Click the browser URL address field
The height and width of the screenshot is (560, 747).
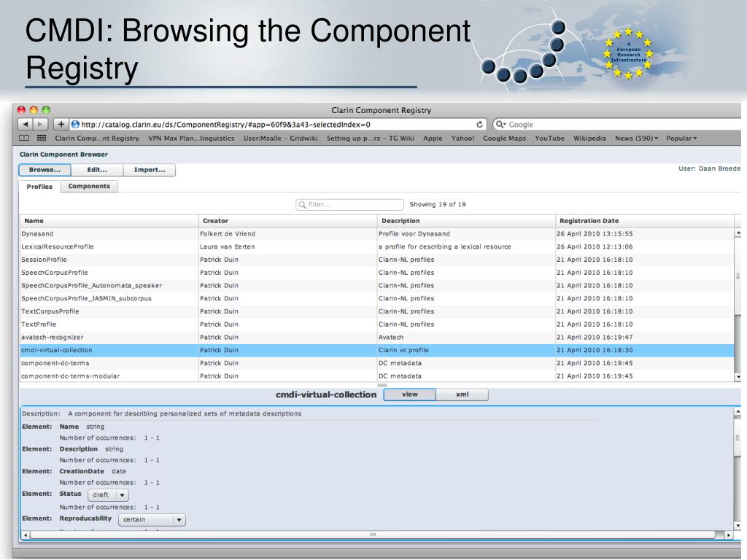(x=279, y=124)
